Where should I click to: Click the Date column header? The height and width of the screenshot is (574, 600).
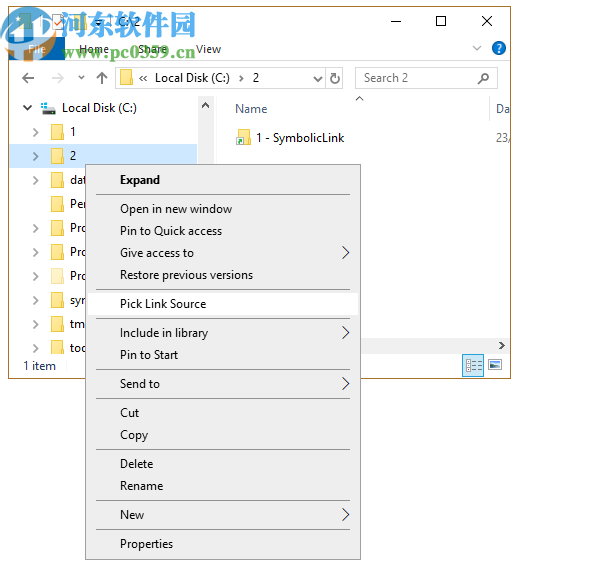502,109
